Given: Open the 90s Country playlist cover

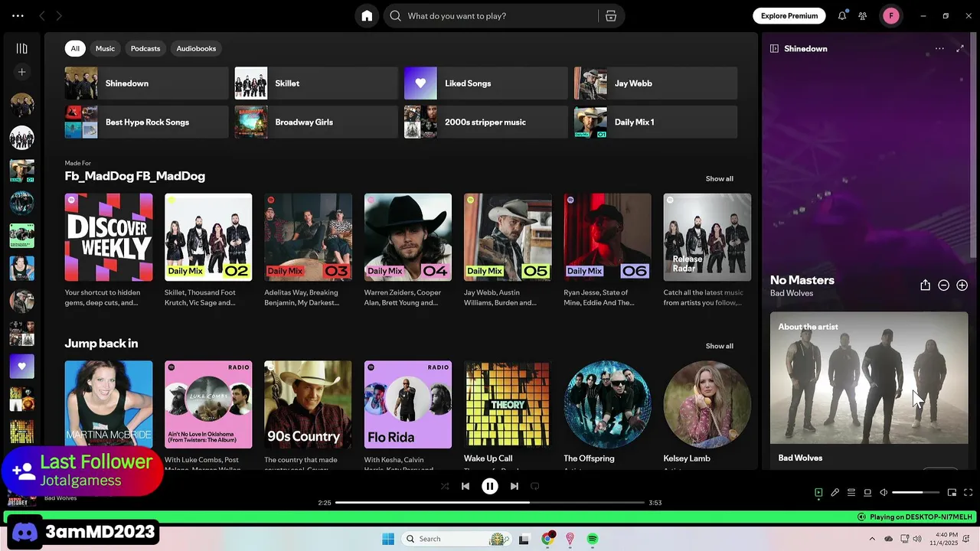Looking at the screenshot, I should (308, 405).
